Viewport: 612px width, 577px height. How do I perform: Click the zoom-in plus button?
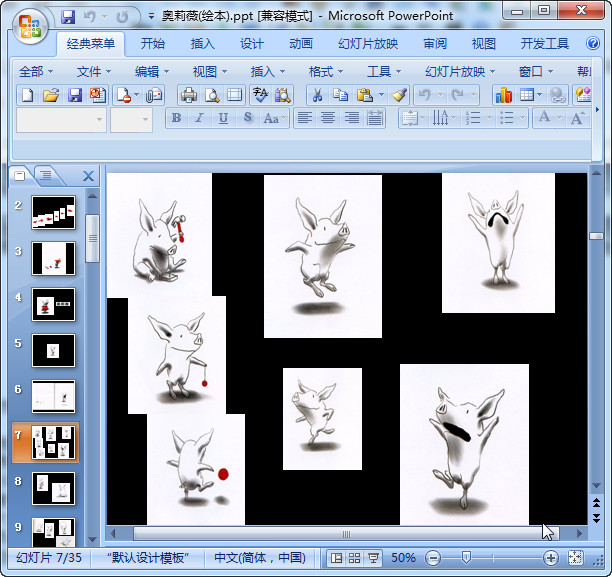click(x=550, y=557)
